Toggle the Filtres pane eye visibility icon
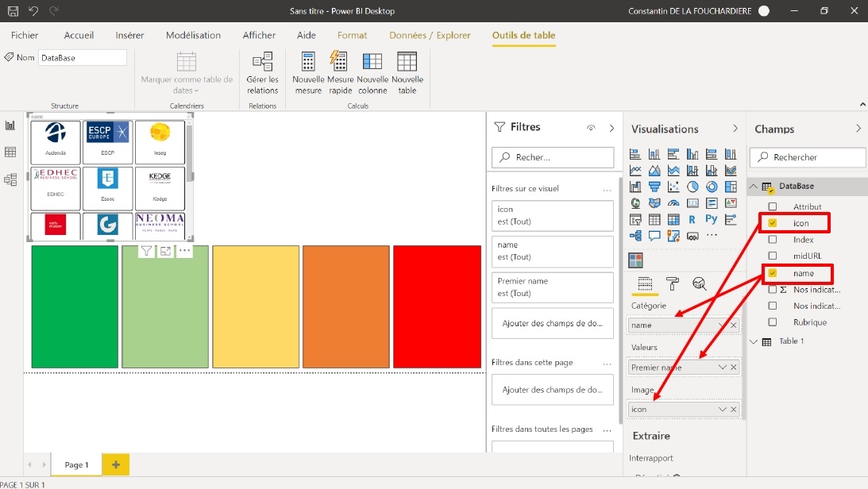This screenshot has width=868, height=489. coord(591,128)
